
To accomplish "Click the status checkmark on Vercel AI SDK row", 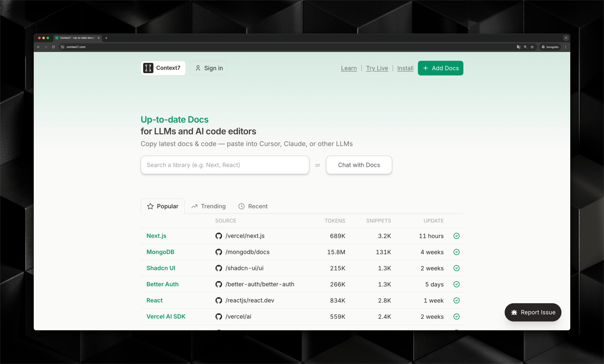I will tap(456, 317).
